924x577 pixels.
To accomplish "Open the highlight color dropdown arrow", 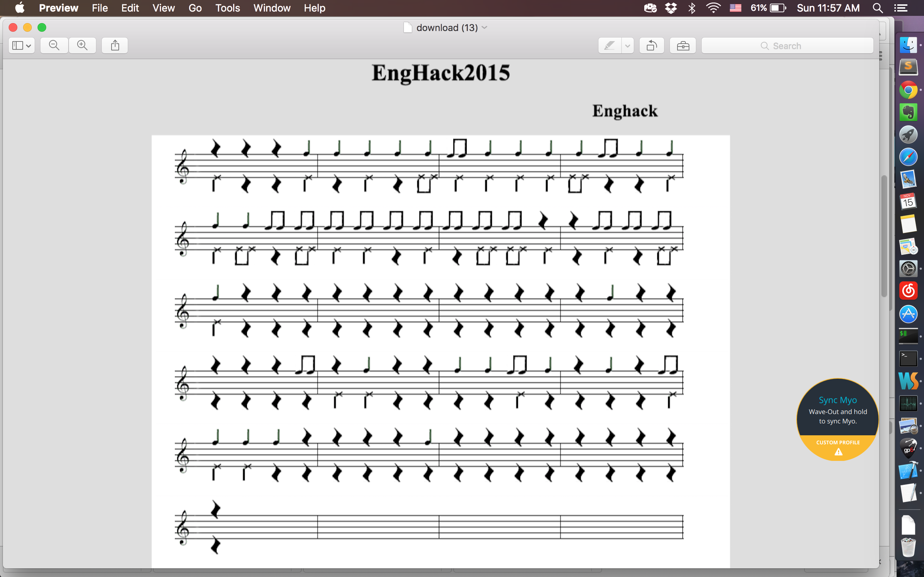I will point(627,46).
